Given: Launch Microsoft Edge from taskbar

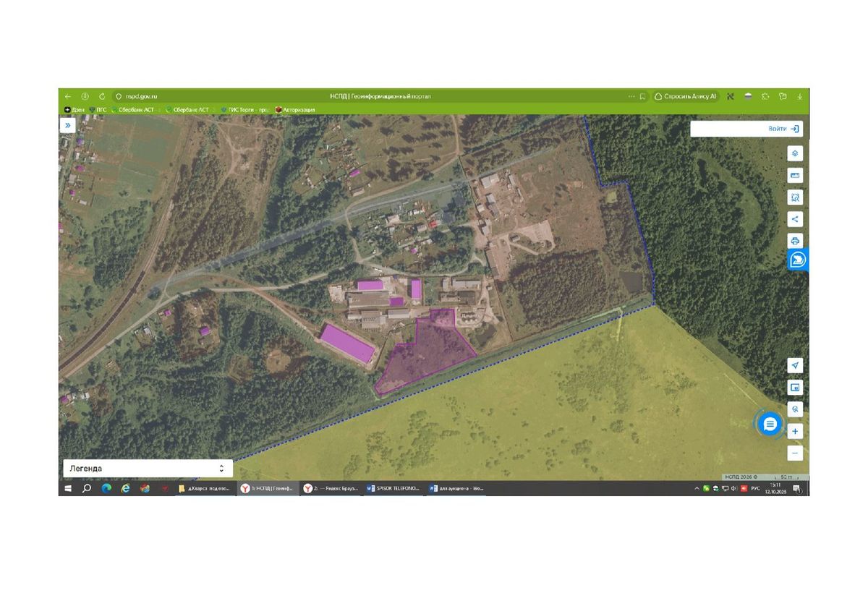Looking at the screenshot, I should click(x=106, y=489).
